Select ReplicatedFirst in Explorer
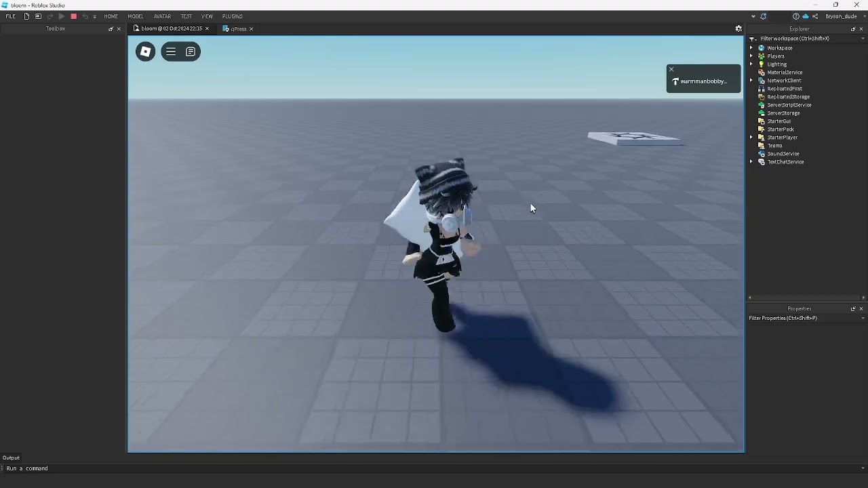This screenshot has width=868, height=488. coord(785,89)
